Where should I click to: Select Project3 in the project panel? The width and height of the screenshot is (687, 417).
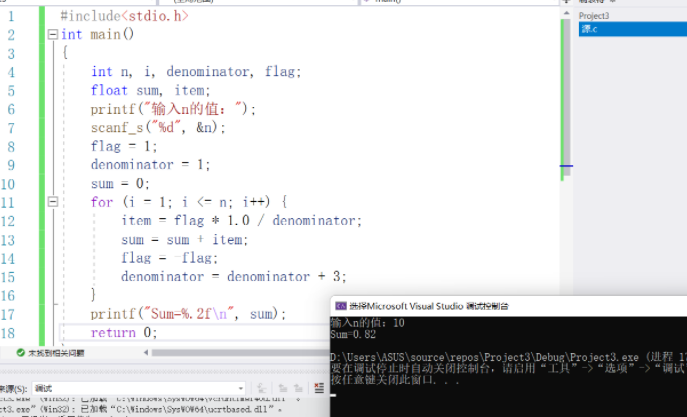(x=594, y=16)
